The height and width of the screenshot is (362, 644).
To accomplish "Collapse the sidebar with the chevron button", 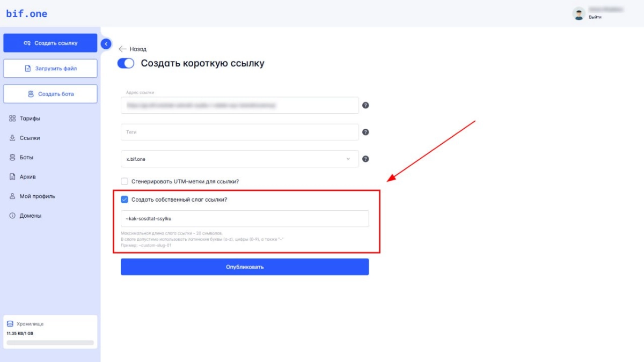I will pyautogui.click(x=106, y=44).
